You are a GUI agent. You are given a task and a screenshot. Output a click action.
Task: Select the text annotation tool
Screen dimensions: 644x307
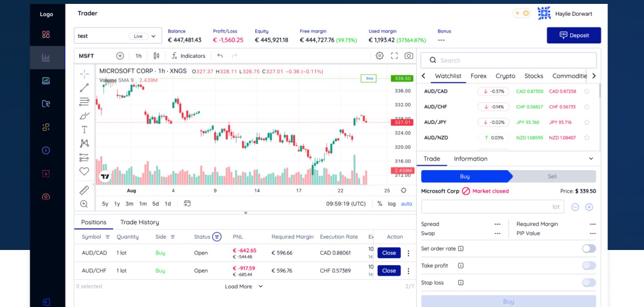click(84, 130)
